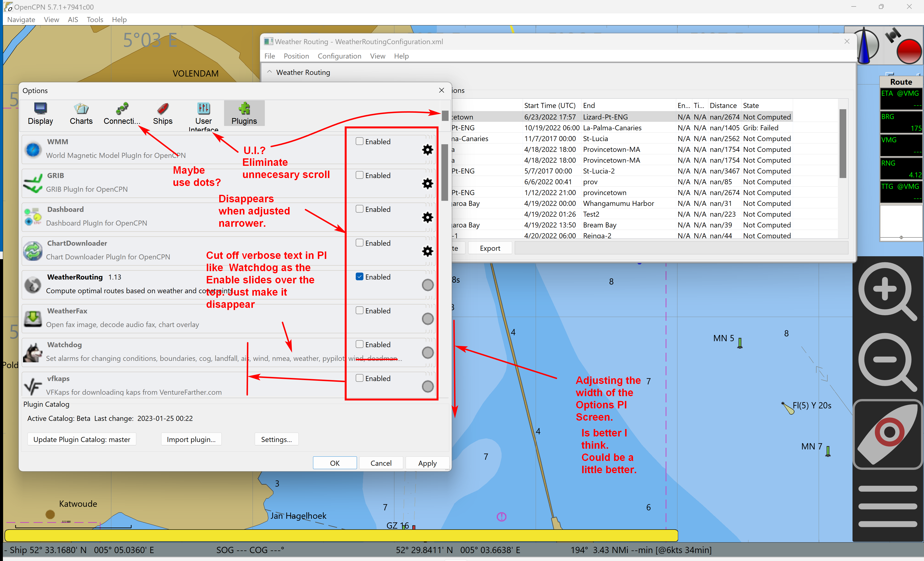
Task: Enable the Dashboard plugin checkbox
Action: (359, 209)
